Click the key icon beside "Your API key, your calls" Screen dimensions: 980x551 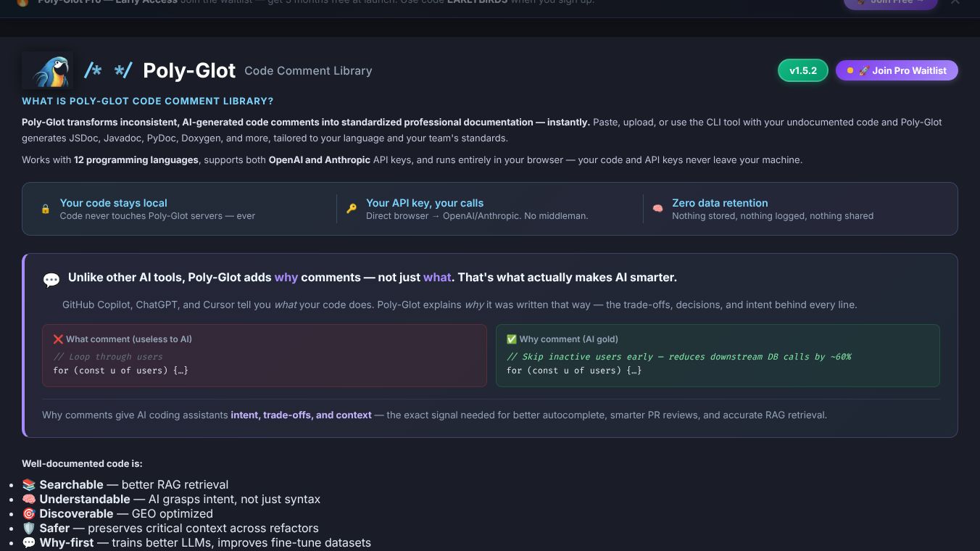[351, 209]
